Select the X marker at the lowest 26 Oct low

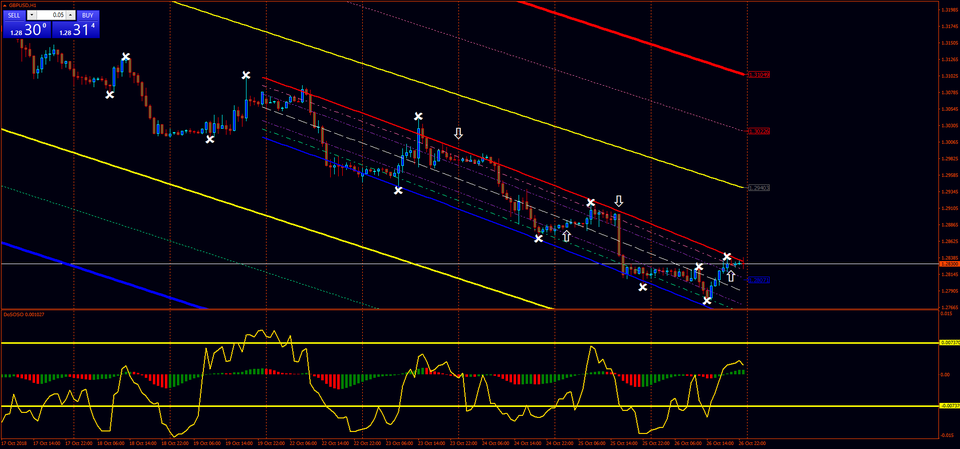[707, 301]
